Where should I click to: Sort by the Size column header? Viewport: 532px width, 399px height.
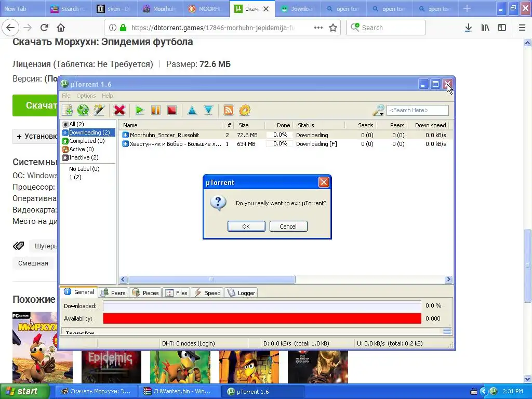click(x=249, y=125)
